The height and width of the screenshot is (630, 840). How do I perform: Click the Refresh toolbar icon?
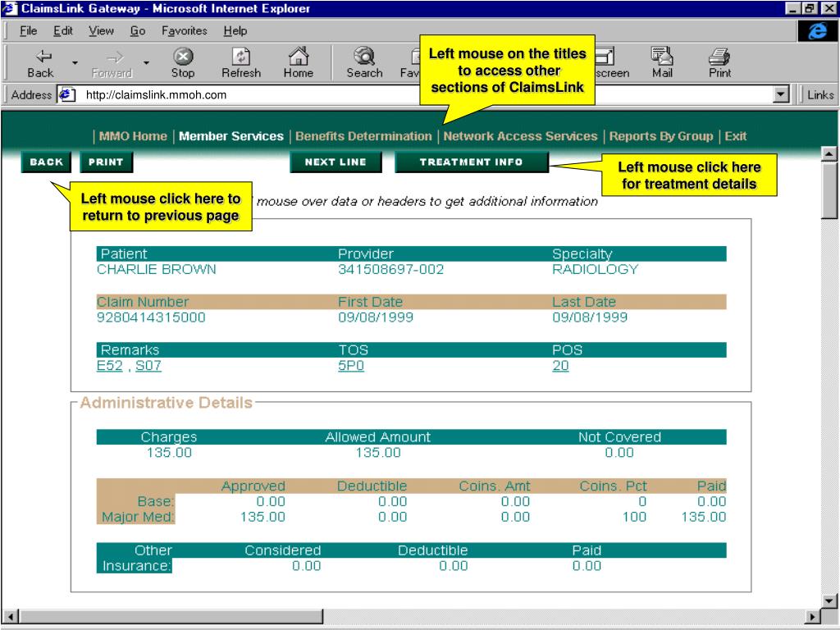pos(240,56)
